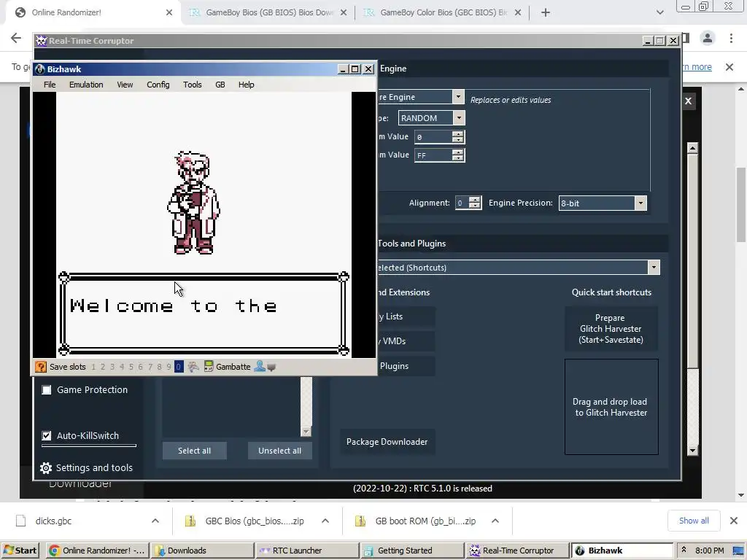Select save slot 1 in Bizhawk
Image resolution: width=747 pixels, height=560 pixels.
pyautogui.click(x=93, y=367)
